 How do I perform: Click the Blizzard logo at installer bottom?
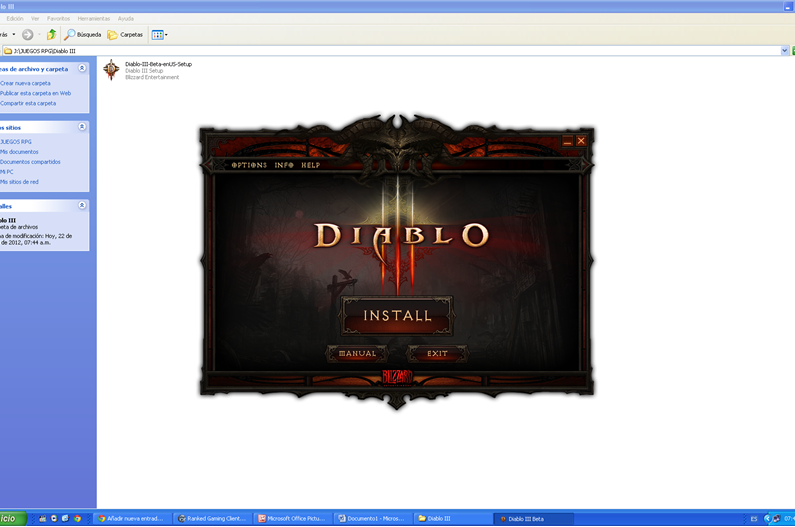397,377
